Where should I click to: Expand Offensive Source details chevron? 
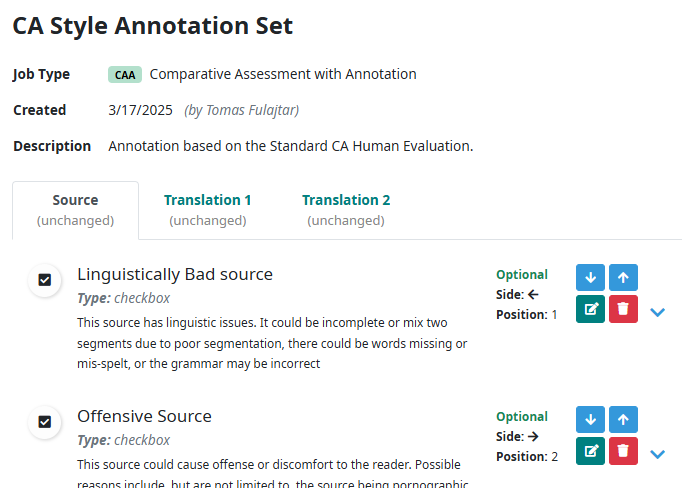657,454
